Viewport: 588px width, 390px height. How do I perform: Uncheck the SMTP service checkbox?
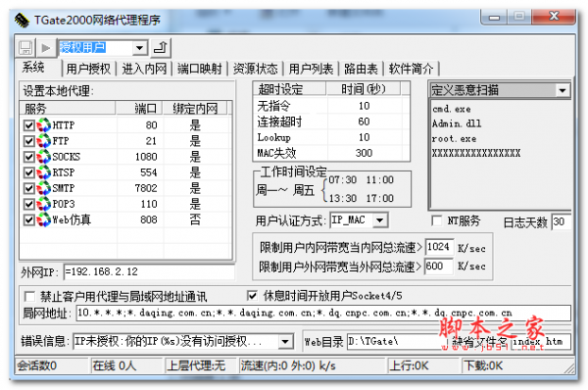[x=28, y=188]
